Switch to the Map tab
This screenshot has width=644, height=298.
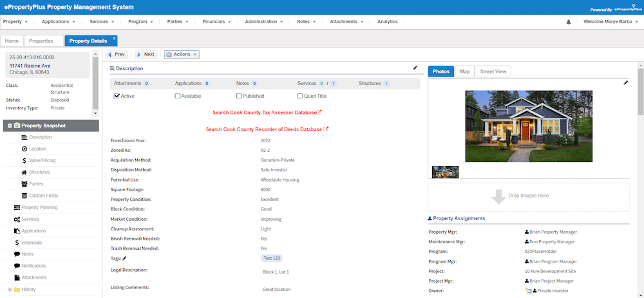(464, 71)
